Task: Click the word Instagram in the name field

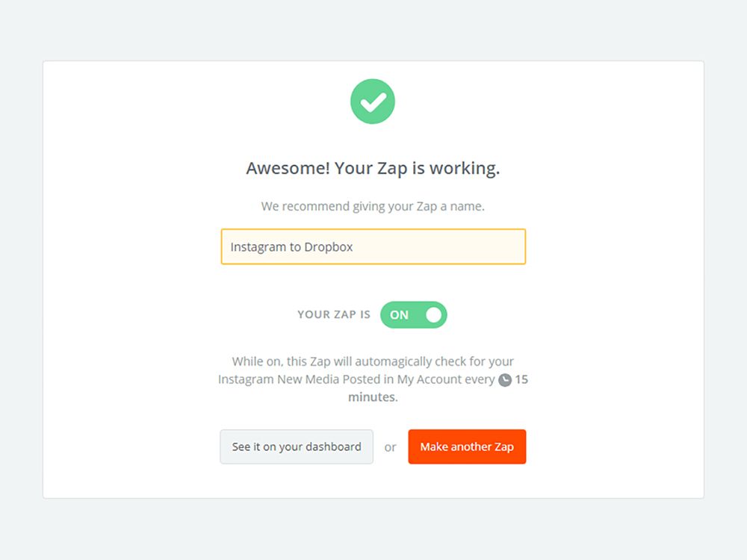Action: [x=258, y=246]
